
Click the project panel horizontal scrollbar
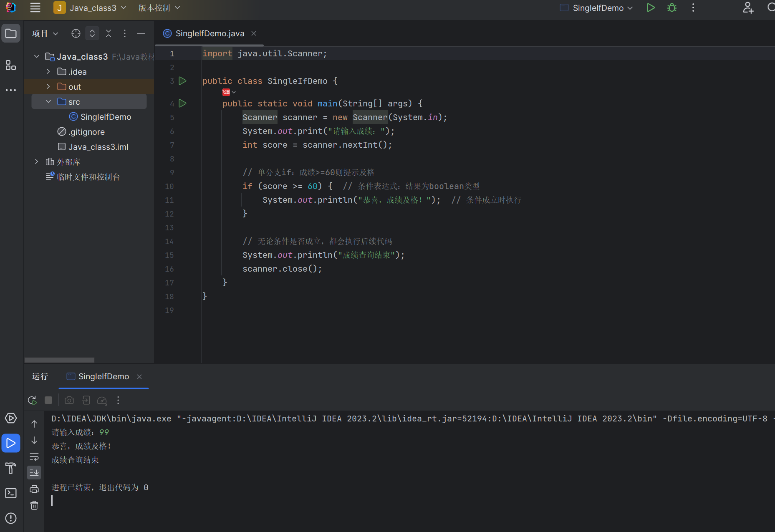coord(59,360)
